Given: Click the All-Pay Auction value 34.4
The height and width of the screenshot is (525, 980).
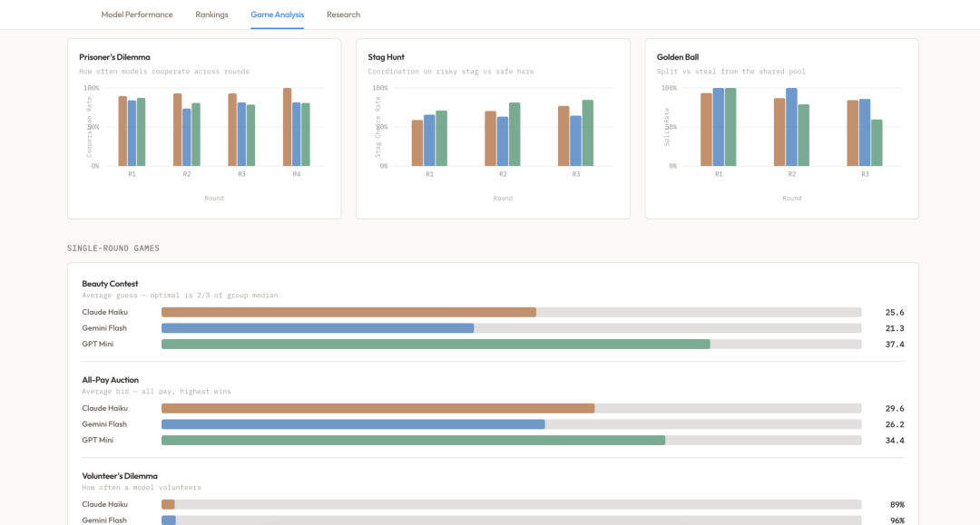Looking at the screenshot, I should 895,440.
